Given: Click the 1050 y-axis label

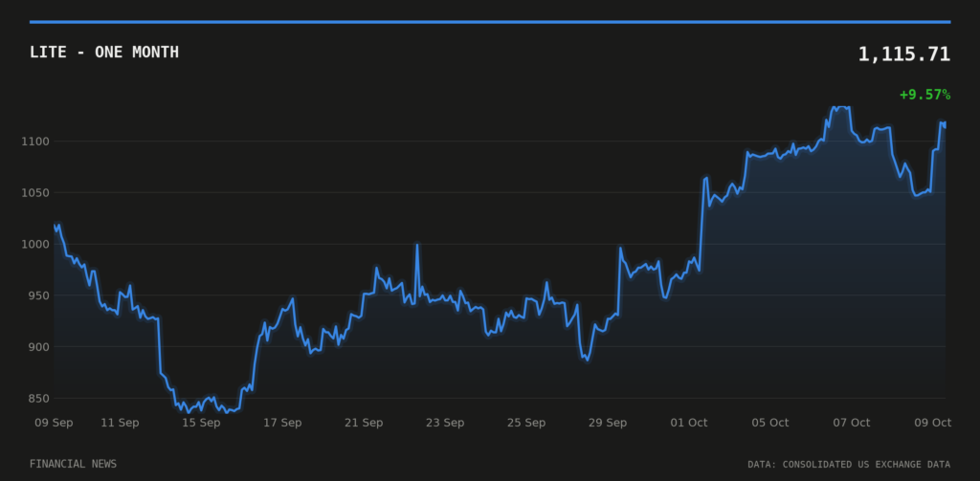Looking at the screenshot, I should pos(37,193).
